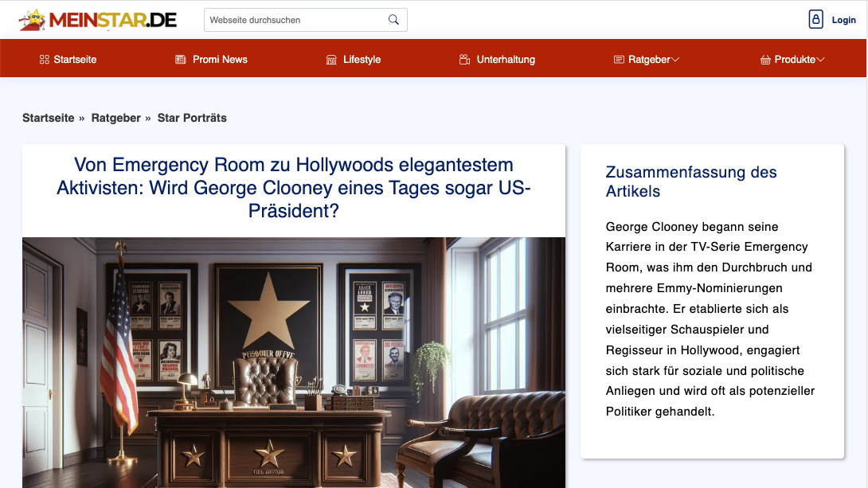Click the Lifestyle shop icon in navigation
The width and height of the screenshot is (868, 488).
(332, 60)
